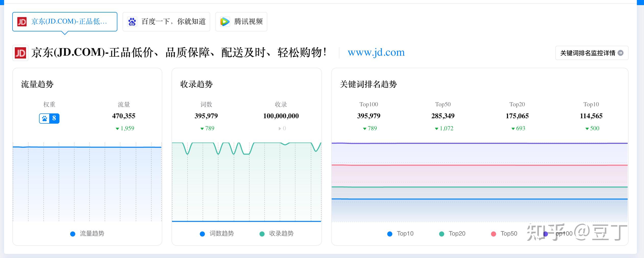Viewport: 644px width, 258px height.
Task: Click the Tencent Video play icon in the tab
Action: click(x=225, y=22)
